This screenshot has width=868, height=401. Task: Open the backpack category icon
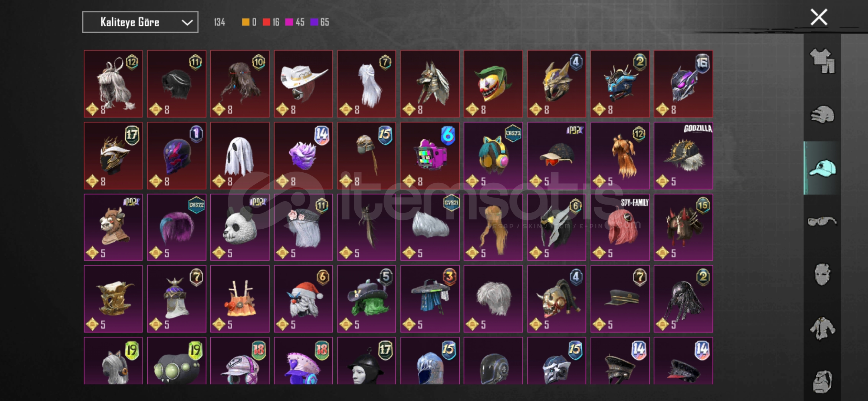coord(822,382)
